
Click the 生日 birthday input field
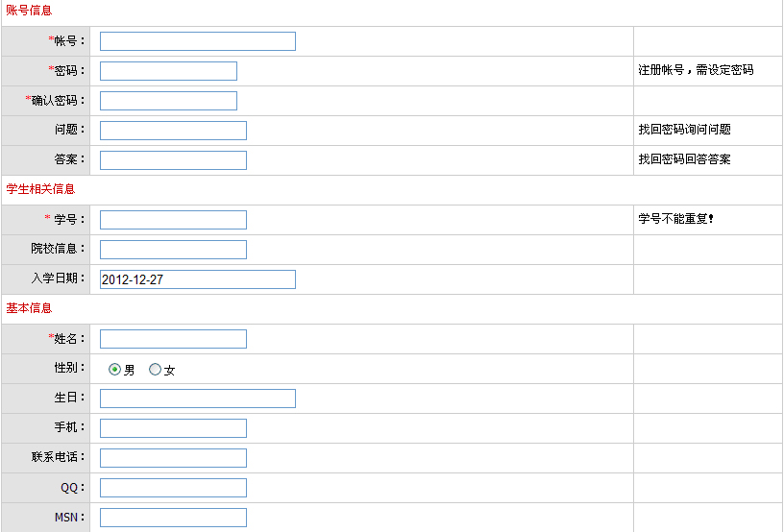197,399
